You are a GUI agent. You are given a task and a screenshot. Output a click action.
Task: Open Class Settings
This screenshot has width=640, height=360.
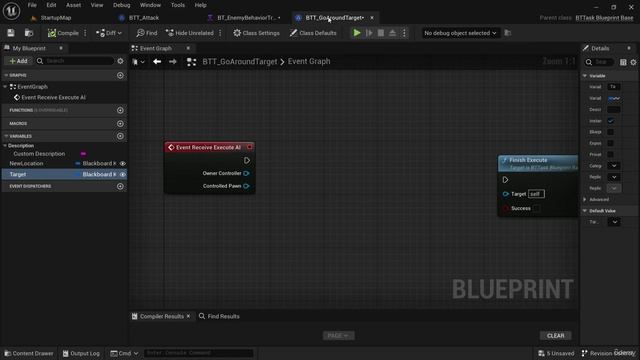[256, 33]
